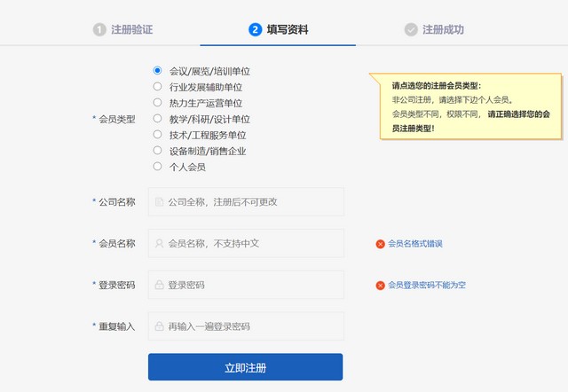Click the step 2 number circle icon
Screen dimensions: 568x392
256,29
